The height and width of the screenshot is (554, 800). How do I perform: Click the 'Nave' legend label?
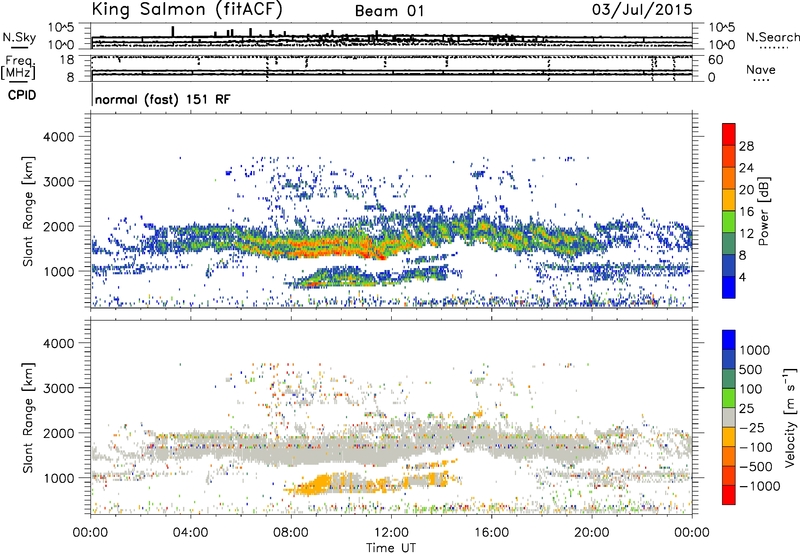coord(761,69)
